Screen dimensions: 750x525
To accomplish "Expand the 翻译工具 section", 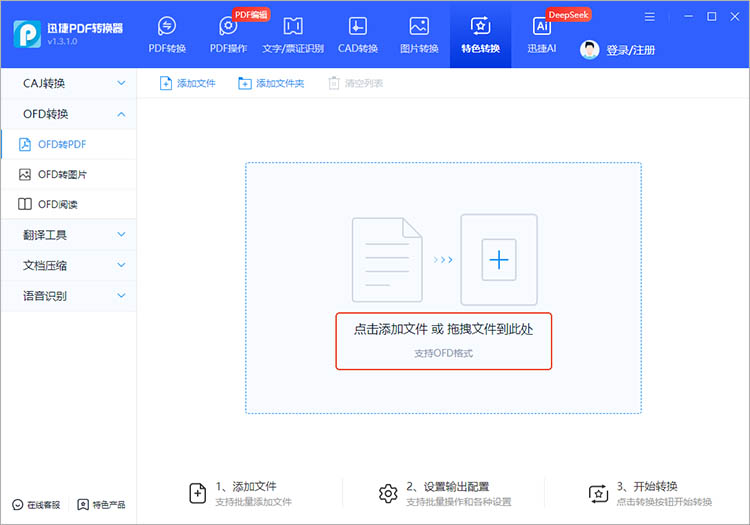I will click(69, 235).
